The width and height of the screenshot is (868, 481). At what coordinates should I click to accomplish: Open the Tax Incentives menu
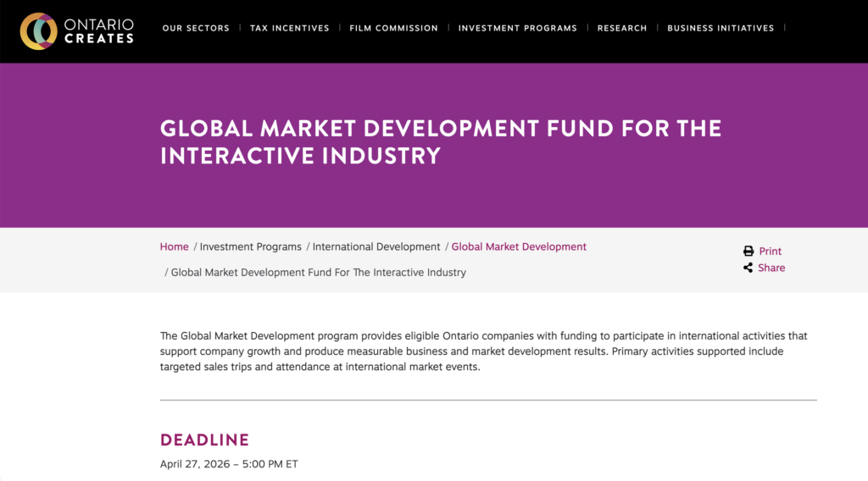[x=289, y=28]
